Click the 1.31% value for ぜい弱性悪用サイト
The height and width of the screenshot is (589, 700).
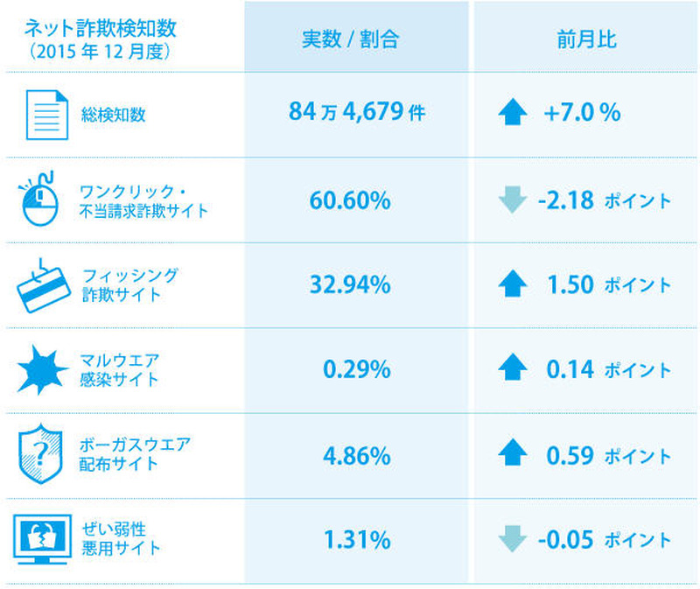click(356, 541)
